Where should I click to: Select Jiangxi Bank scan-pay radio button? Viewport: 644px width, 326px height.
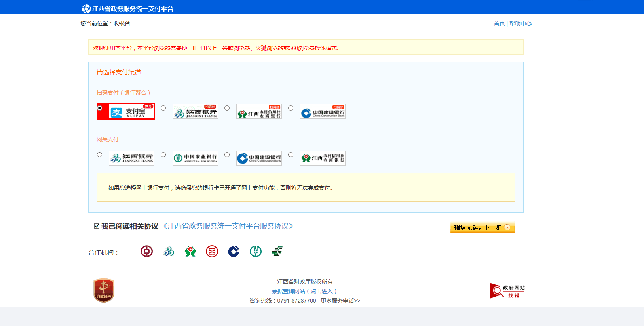pyautogui.click(x=163, y=108)
